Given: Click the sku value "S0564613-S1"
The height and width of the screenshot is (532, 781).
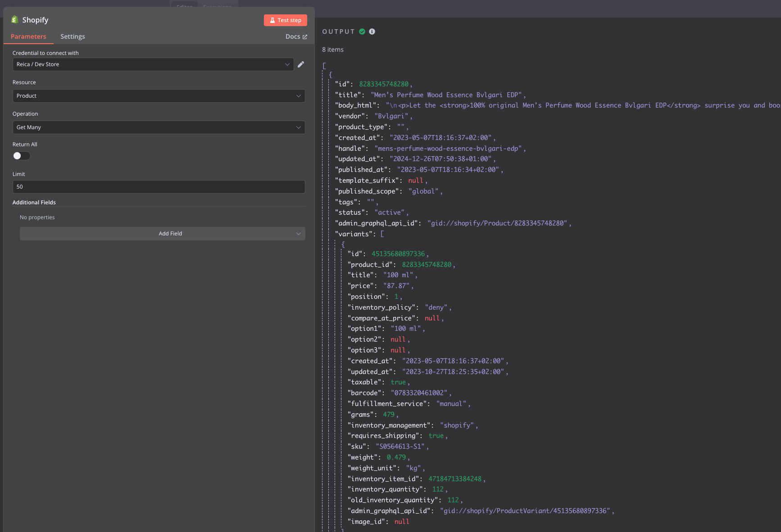Looking at the screenshot, I should pyautogui.click(x=400, y=446).
